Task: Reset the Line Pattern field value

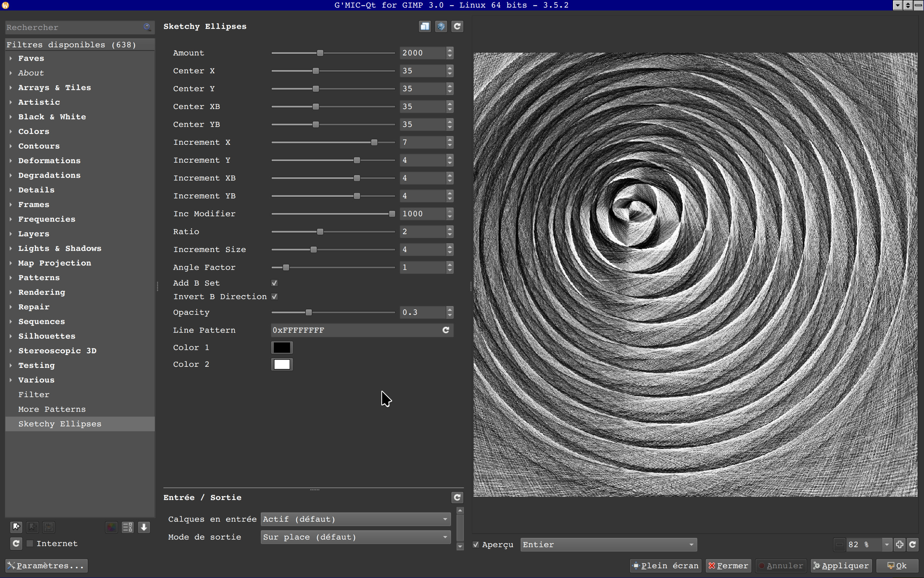Action: (x=446, y=330)
